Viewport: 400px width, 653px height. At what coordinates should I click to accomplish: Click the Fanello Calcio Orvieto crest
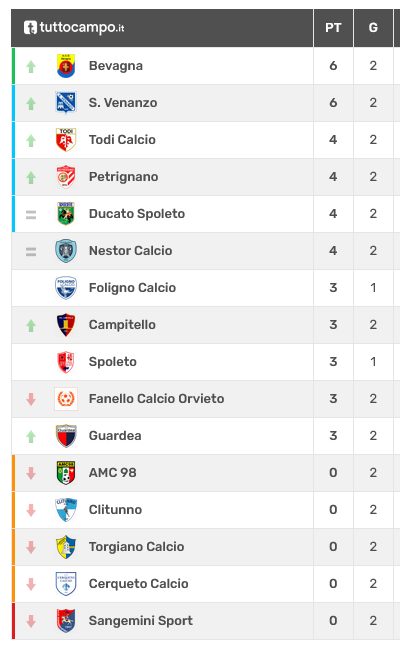click(x=66, y=399)
